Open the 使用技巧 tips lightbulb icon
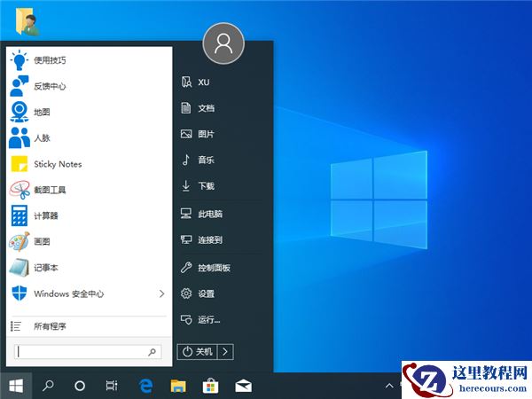This screenshot has width=532, height=399. coord(19,60)
